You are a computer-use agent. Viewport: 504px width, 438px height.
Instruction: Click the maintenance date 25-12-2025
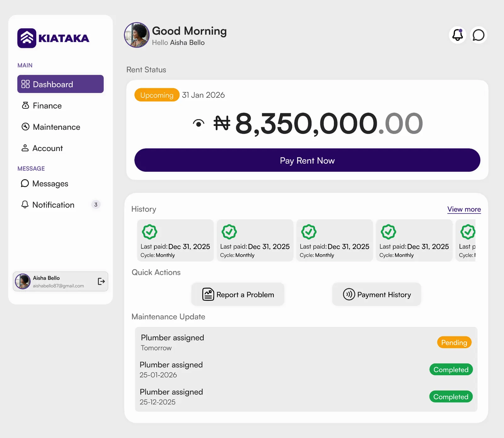pos(157,402)
